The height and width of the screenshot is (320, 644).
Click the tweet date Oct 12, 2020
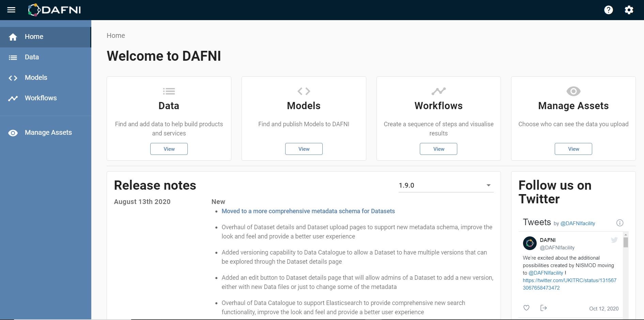[604, 308]
